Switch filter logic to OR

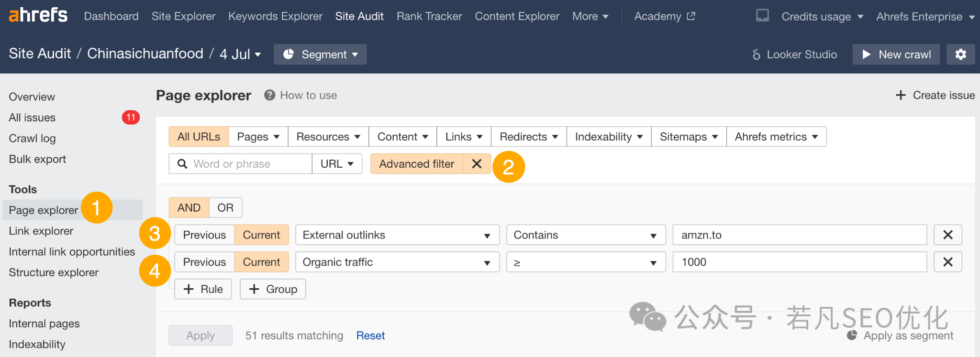coord(225,208)
